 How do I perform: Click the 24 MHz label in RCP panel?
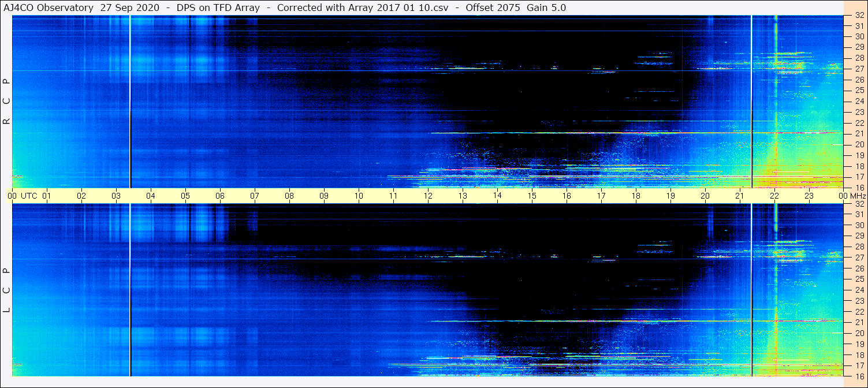point(859,102)
